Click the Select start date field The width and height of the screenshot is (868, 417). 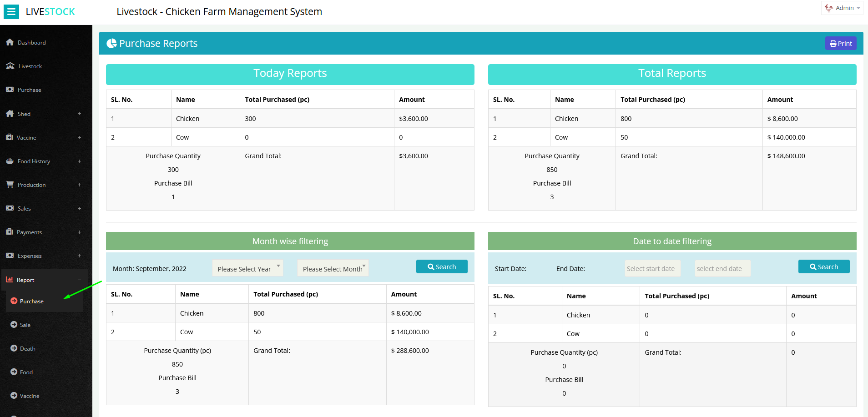(x=652, y=268)
